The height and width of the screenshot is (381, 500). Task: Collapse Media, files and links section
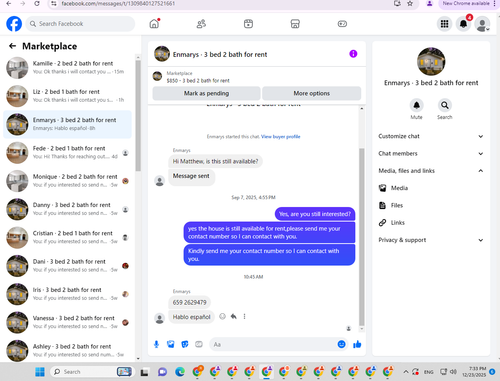coord(431,171)
